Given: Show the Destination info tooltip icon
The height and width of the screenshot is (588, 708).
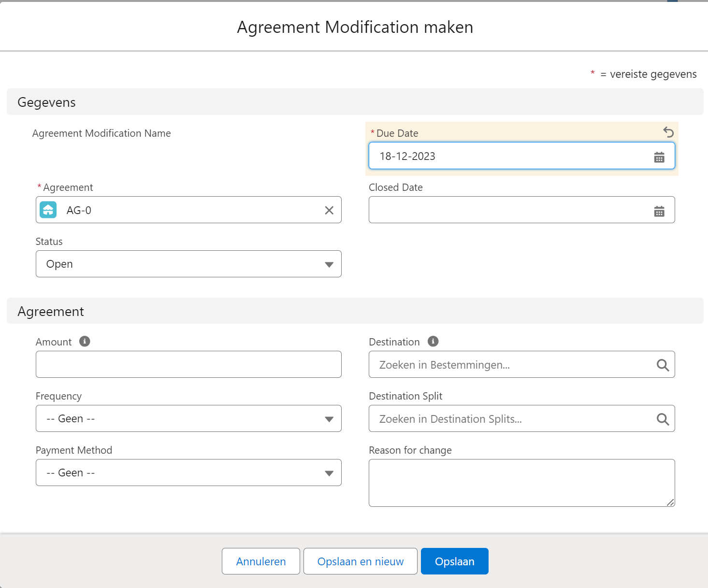Looking at the screenshot, I should tap(433, 342).
